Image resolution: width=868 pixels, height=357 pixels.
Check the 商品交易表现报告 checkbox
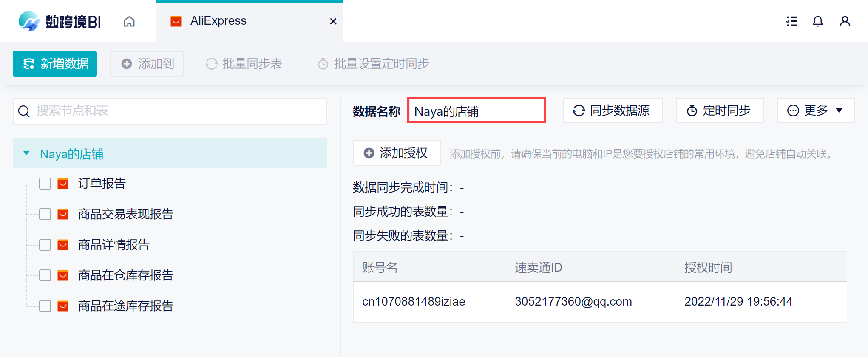click(x=45, y=214)
